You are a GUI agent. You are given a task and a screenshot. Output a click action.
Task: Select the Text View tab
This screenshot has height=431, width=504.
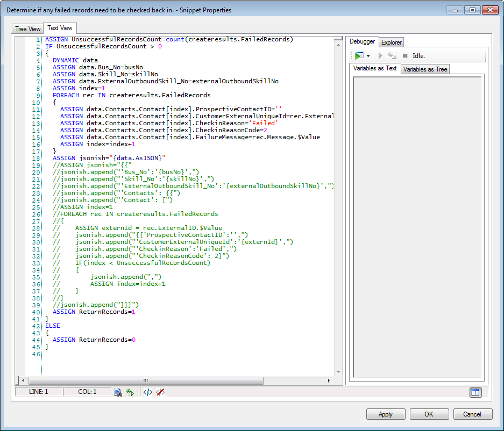60,28
